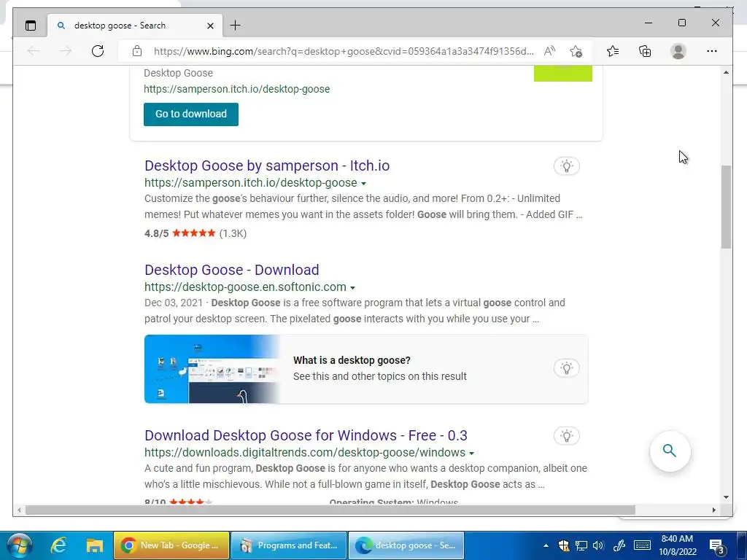This screenshot has height=560, width=747.
Task: Add this page to favorites star icon
Action: tap(576, 51)
